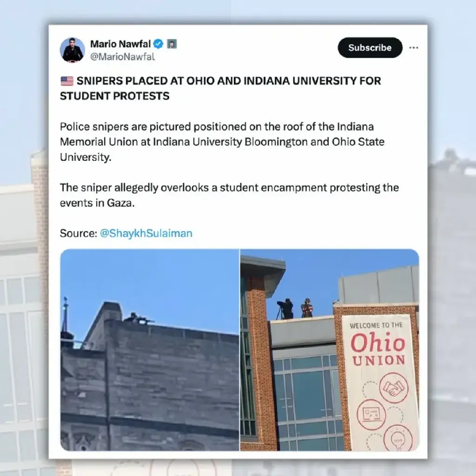Click the @MarioNawfal handle
The image size is (476, 476).
tap(122, 57)
